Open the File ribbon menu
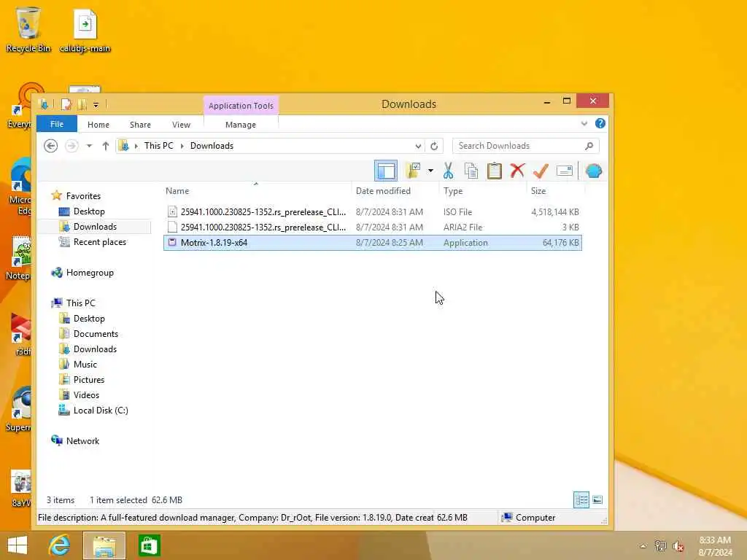 coord(57,124)
